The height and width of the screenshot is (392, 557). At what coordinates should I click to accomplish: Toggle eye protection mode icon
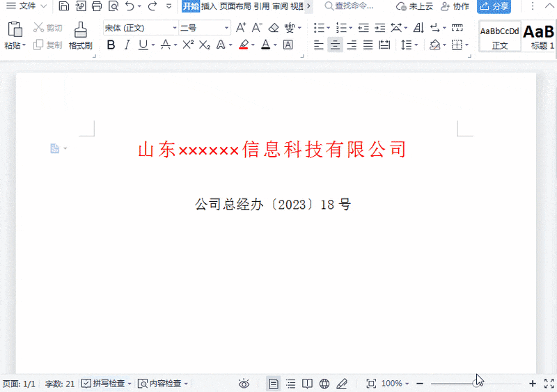(244, 384)
